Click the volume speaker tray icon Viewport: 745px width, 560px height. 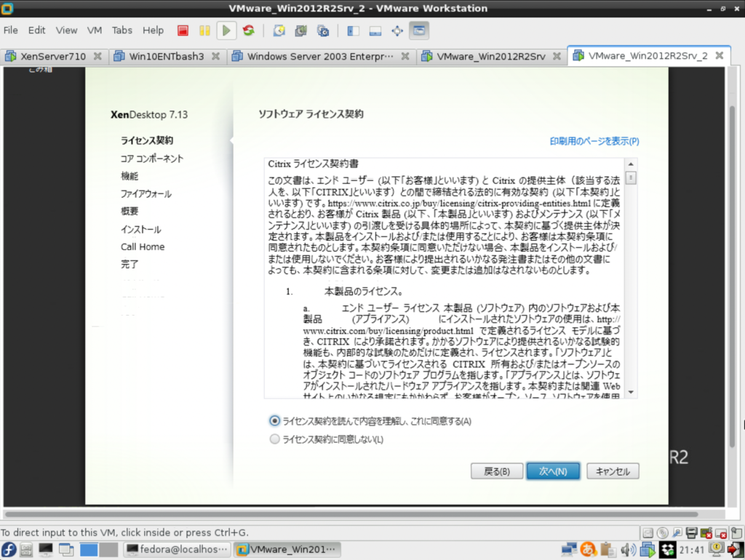pyautogui.click(x=628, y=550)
